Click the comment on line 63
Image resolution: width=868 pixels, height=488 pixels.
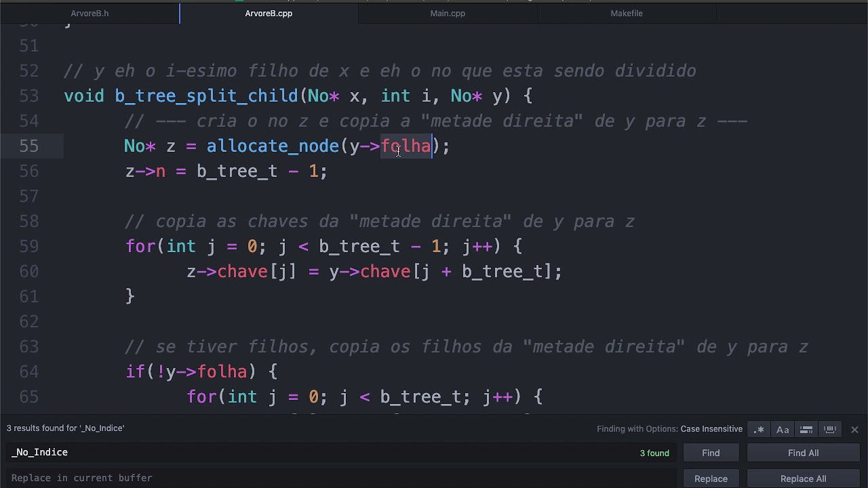click(x=467, y=346)
